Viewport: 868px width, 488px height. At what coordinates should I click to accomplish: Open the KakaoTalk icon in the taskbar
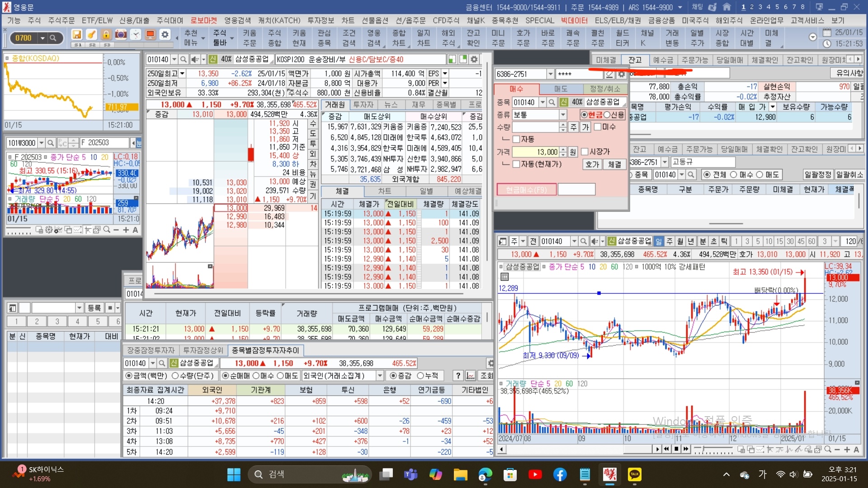tap(635, 474)
